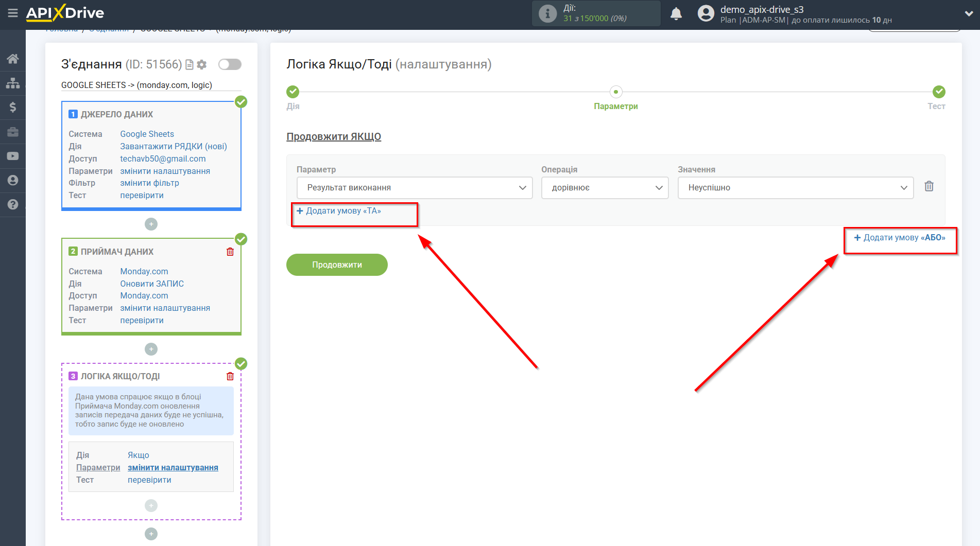Click 'змінити налаштування' in data receiver
This screenshot has height=546, width=980.
click(x=165, y=308)
